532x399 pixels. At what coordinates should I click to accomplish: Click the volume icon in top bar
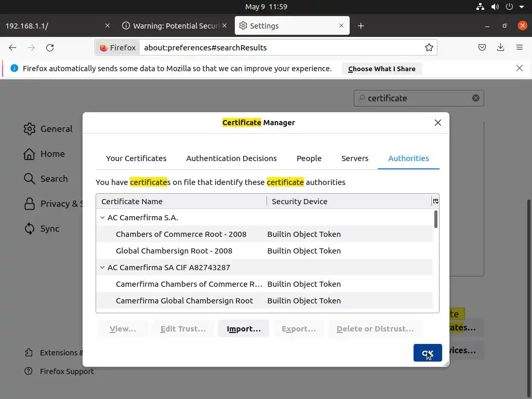tap(495, 6)
